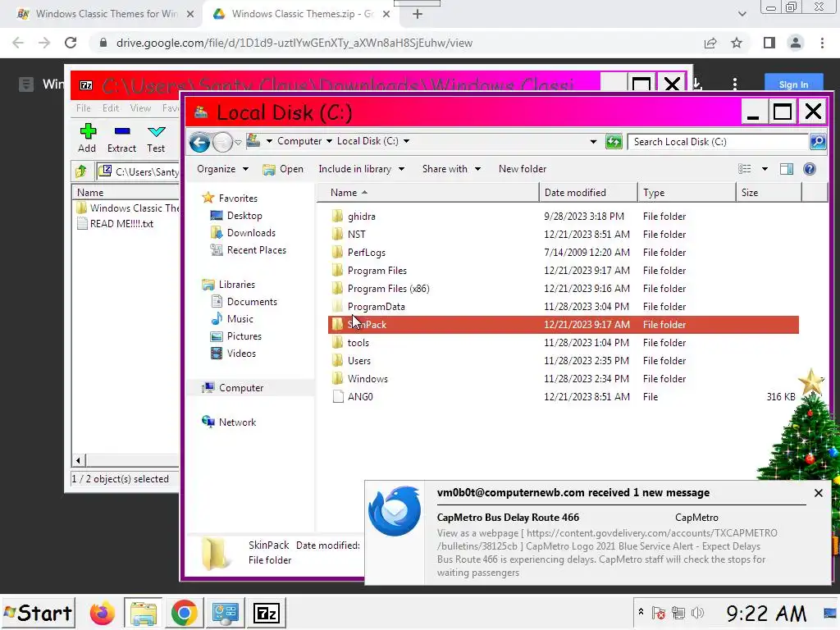
Task: Click the Chrome share page icon
Action: pyautogui.click(x=710, y=43)
